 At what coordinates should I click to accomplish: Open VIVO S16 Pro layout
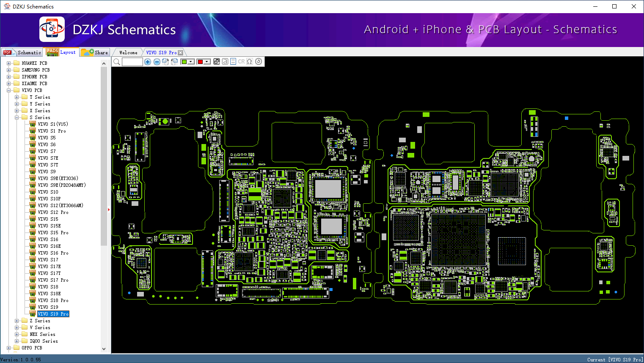pos(53,253)
